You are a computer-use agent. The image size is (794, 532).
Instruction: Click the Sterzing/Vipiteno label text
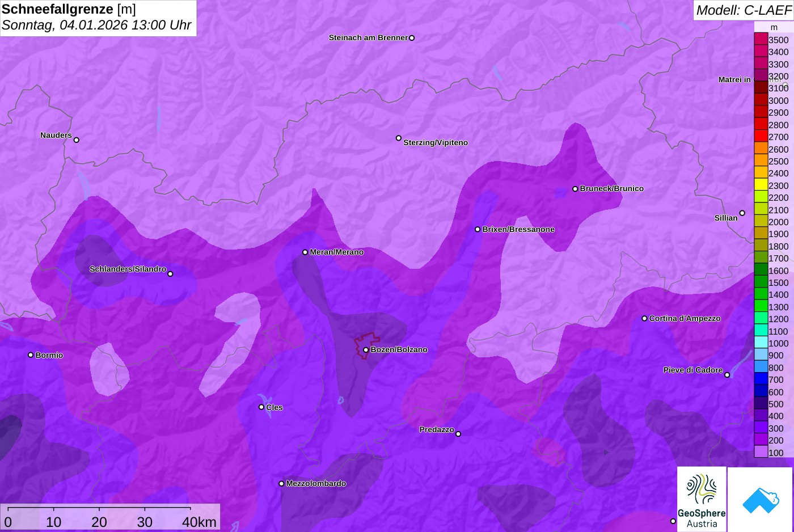point(436,143)
